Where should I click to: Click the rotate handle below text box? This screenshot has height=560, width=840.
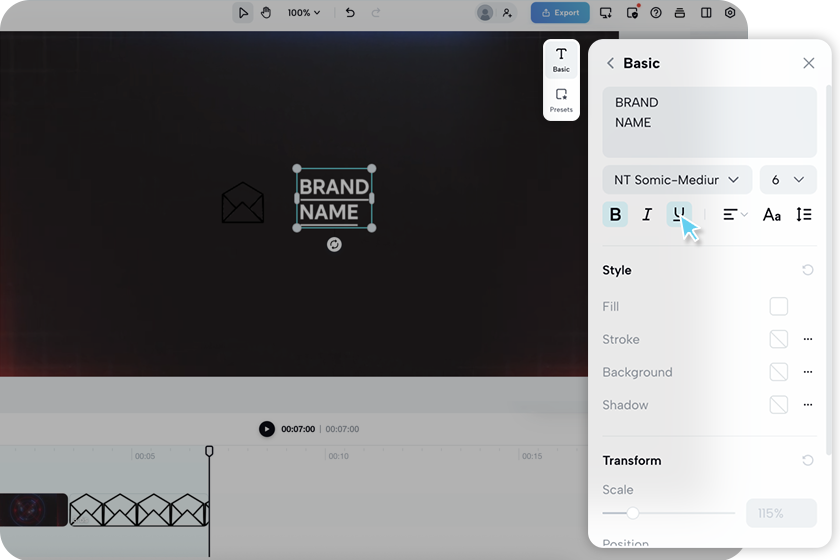[x=334, y=244]
